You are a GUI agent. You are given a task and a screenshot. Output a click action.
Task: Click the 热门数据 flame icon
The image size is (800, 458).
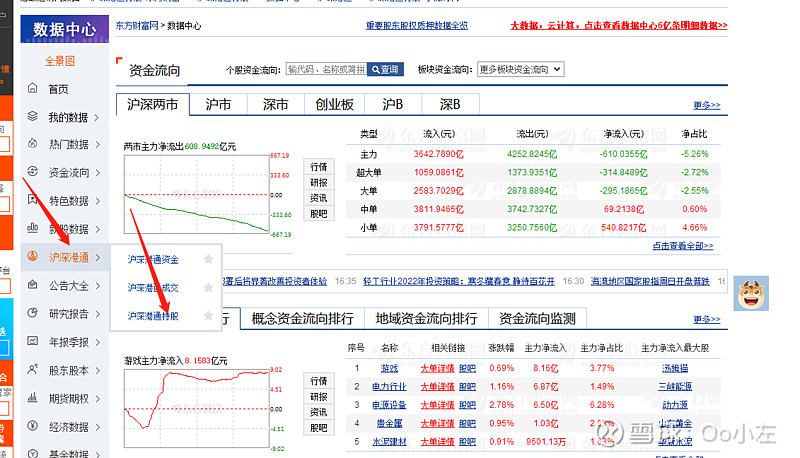pos(33,144)
